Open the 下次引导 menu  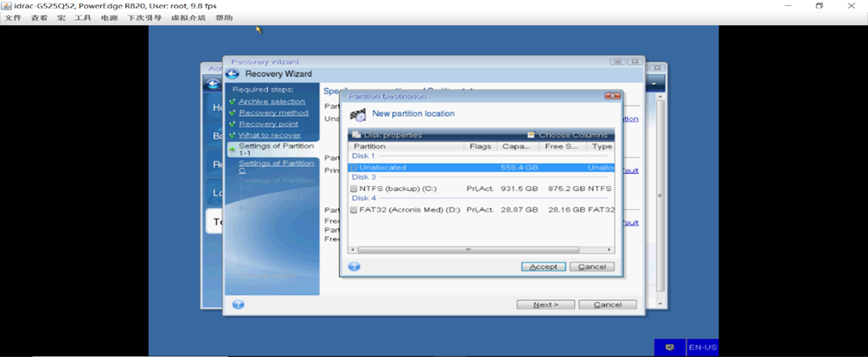(144, 17)
